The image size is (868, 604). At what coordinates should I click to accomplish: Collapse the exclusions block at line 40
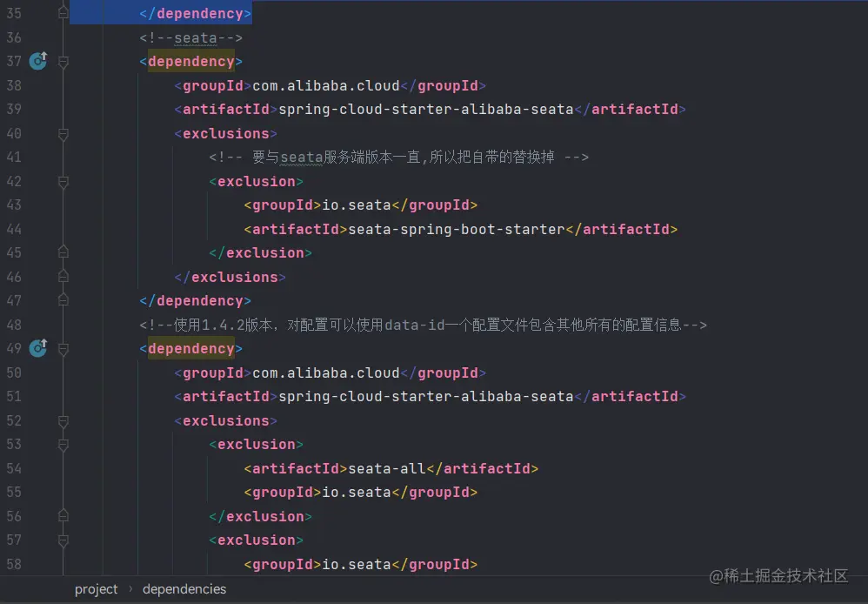tap(63, 133)
